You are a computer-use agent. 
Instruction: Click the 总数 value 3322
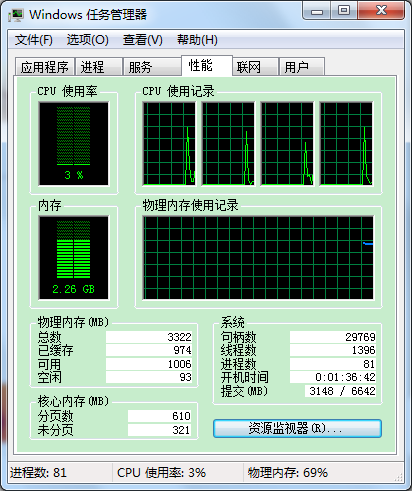tap(149, 337)
